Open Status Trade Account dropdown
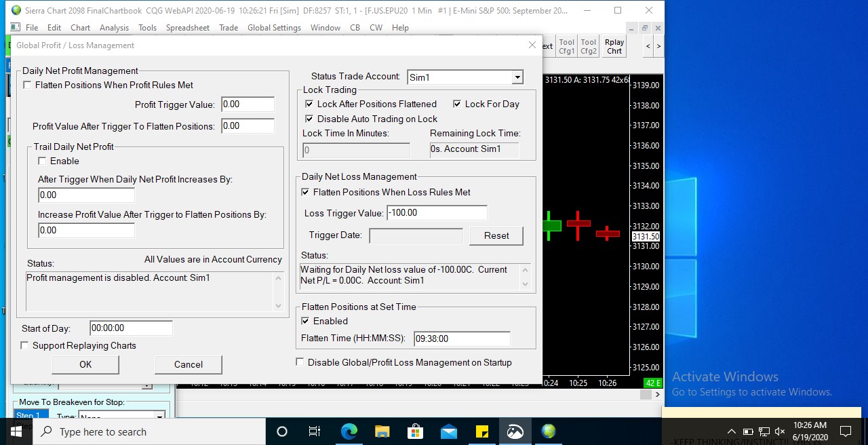868x445 pixels. pyautogui.click(x=517, y=77)
